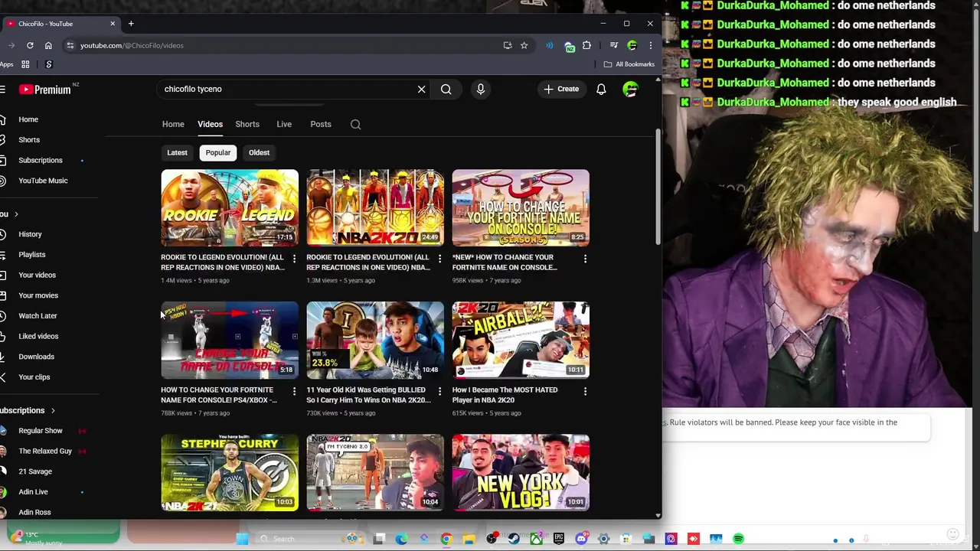Open options menu for first Rookie to Legend video
The height and width of the screenshot is (551, 980).
(x=294, y=259)
